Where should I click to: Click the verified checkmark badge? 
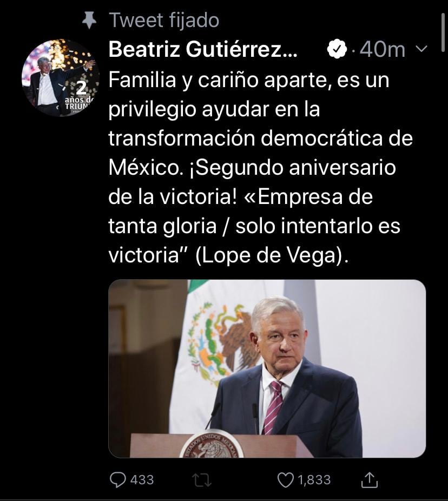pyautogui.click(x=337, y=50)
